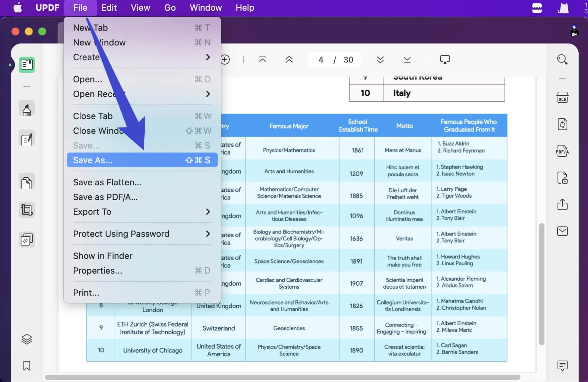Screen dimensions: 588x382
Task: Choose New Tab from File menu
Action: click(142, 28)
